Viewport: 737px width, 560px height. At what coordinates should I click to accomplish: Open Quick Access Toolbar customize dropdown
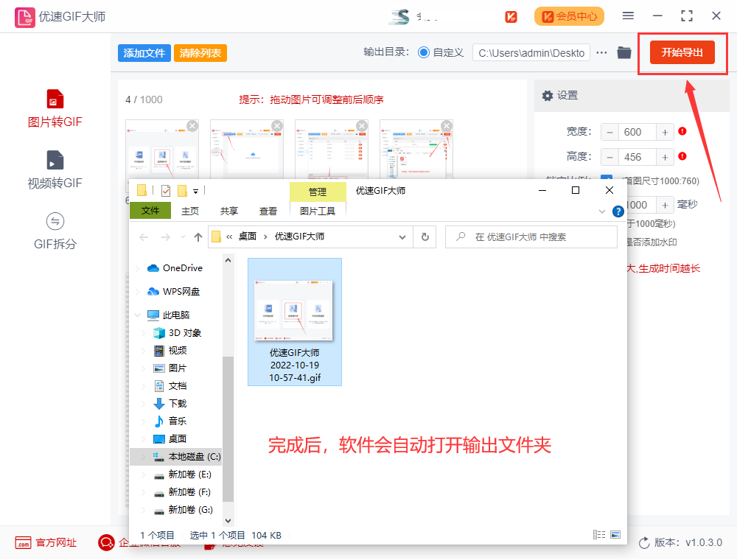pyautogui.click(x=195, y=191)
